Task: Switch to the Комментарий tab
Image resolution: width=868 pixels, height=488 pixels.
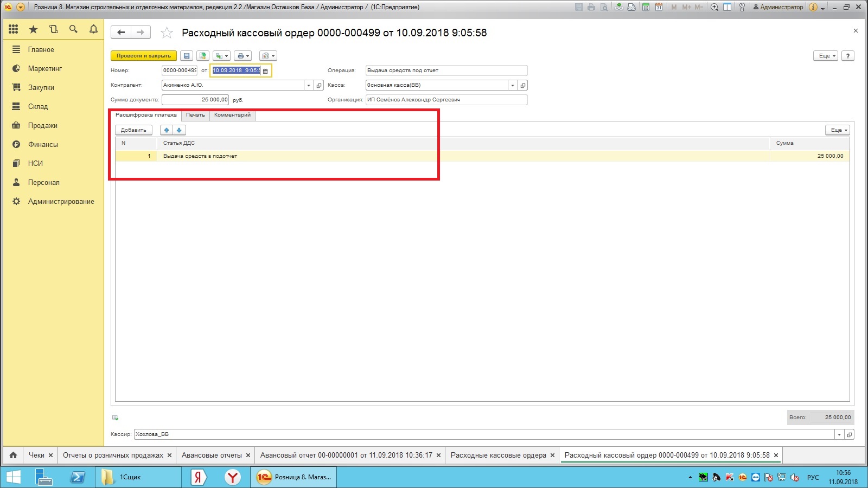Action: click(232, 115)
